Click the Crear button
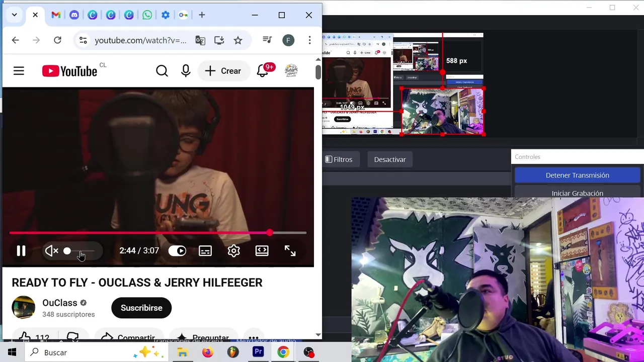644x362 pixels. coord(223,71)
